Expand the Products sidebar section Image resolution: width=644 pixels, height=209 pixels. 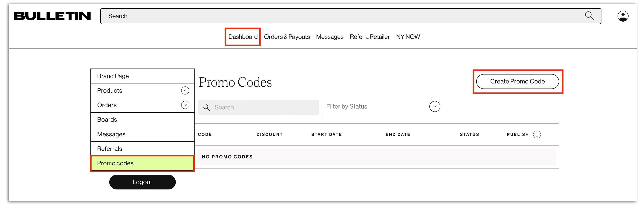point(185,91)
